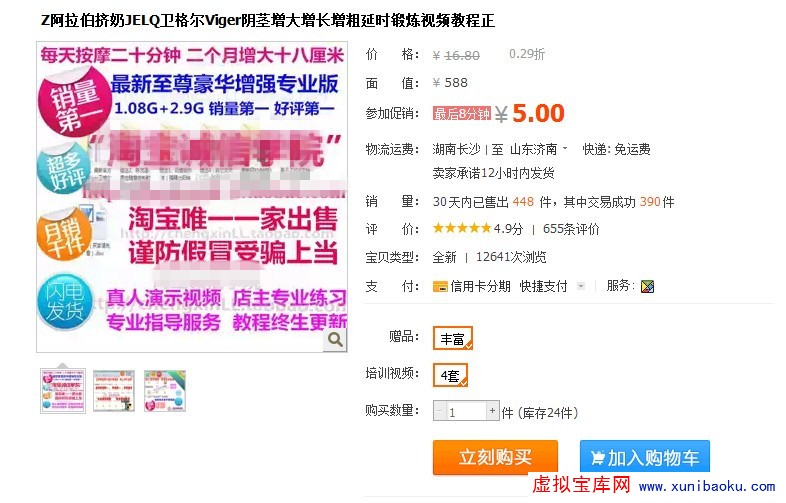Click the 加入购物车 add to cart button
786x503 pixels.
[x=645, y=457]
